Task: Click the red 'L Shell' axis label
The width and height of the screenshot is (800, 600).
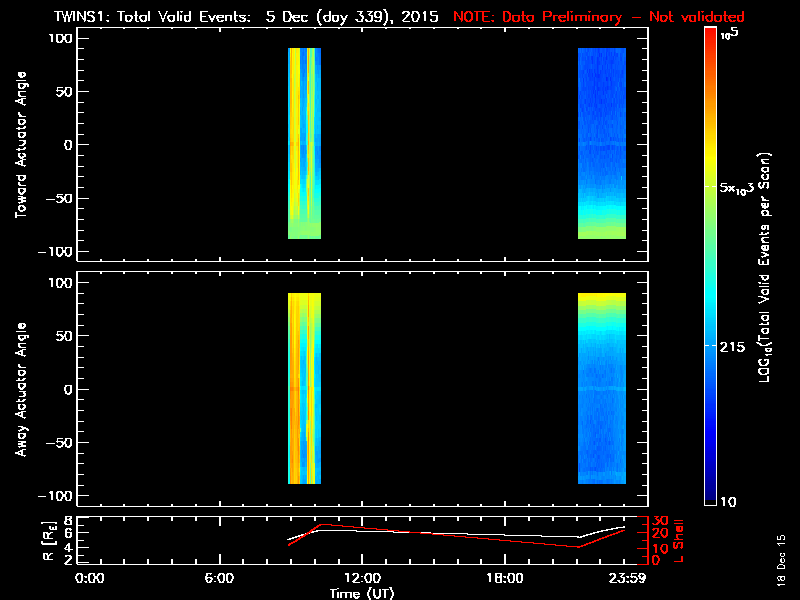Action: pyautogui.click(x=681, y=538)
